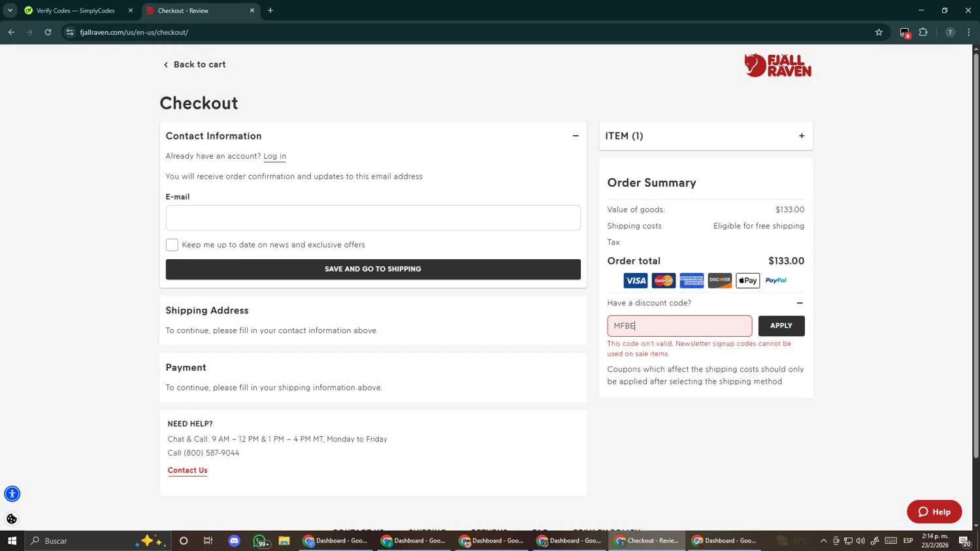Click the Discover card icon

[719, 281]
